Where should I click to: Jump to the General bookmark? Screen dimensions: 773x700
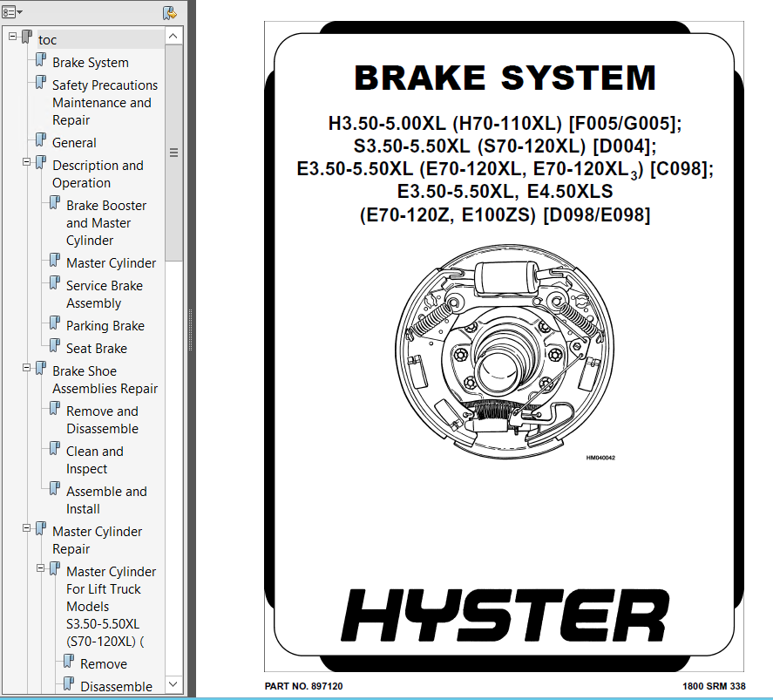[74, 143]
